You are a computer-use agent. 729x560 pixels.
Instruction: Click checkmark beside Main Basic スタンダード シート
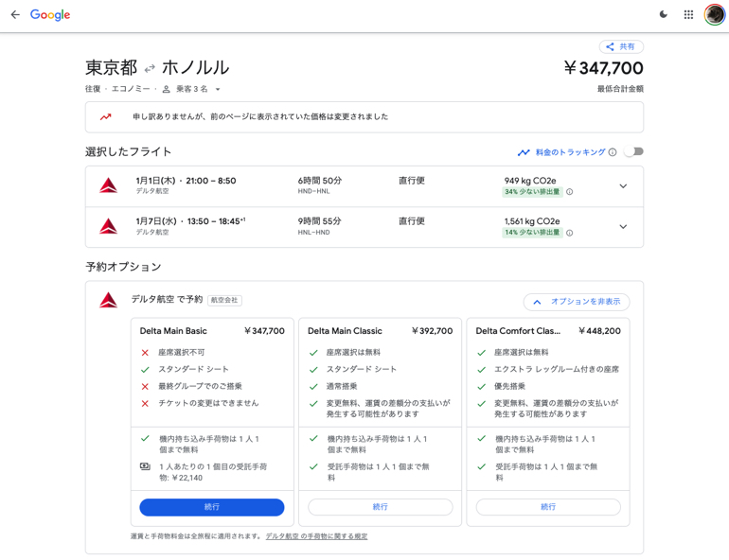145,370
